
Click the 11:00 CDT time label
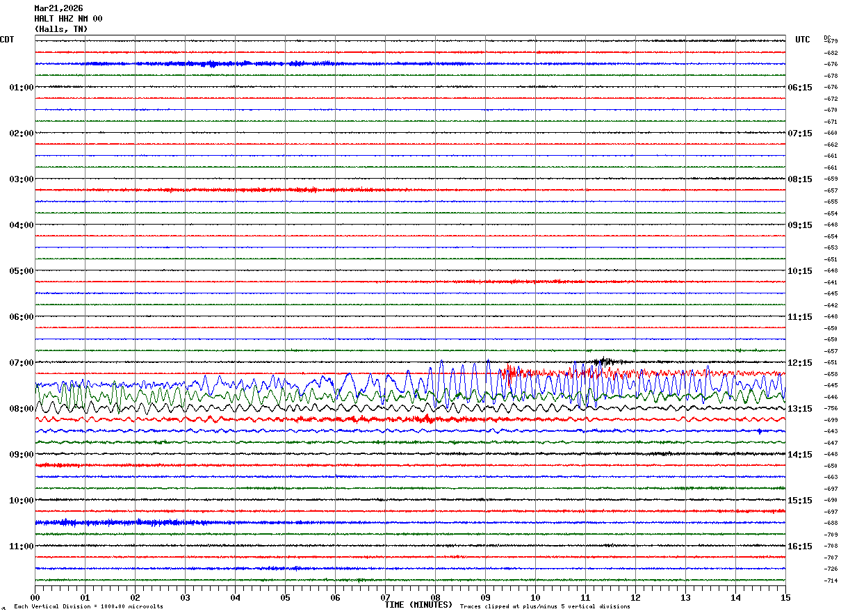click(x=21, y=546)
